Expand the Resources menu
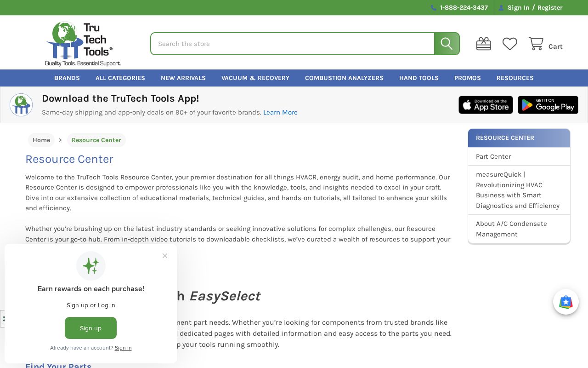Screen dimensions: 588x368 tap(515, 78)
